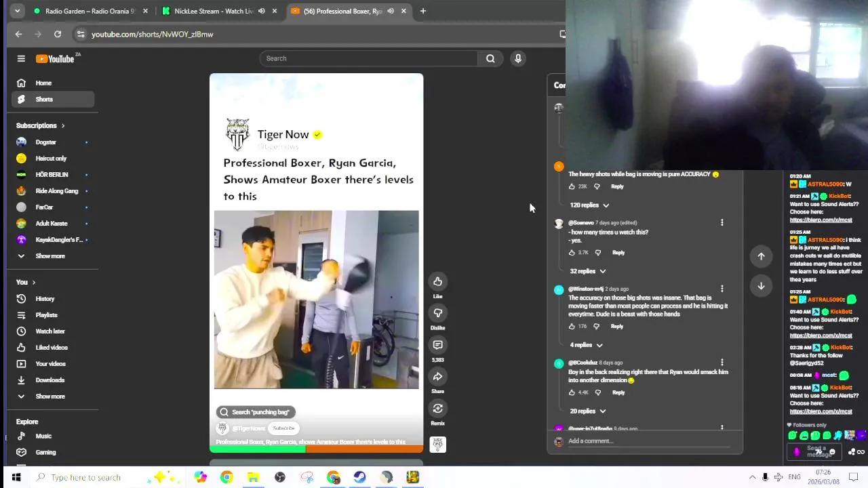This screenshot has width=868, height=488.
Task: Start voice search with microphone icon
Action: [518, 58]
